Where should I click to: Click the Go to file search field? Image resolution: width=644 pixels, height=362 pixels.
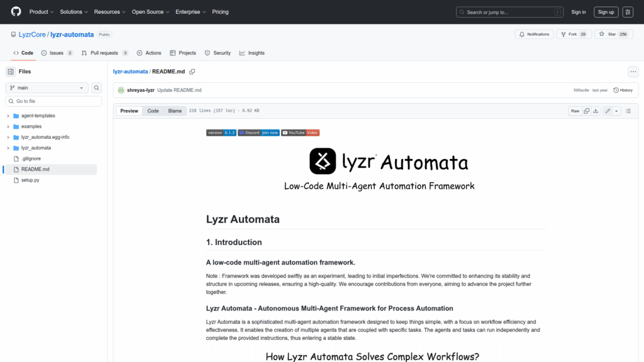tap(53, 101)
